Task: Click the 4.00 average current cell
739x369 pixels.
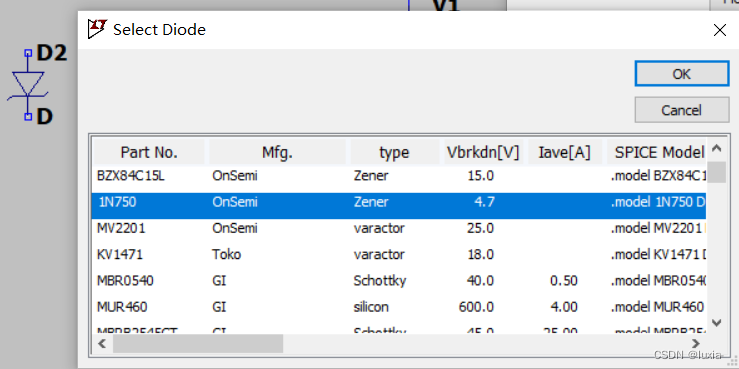Action: (x=564, y=307)
